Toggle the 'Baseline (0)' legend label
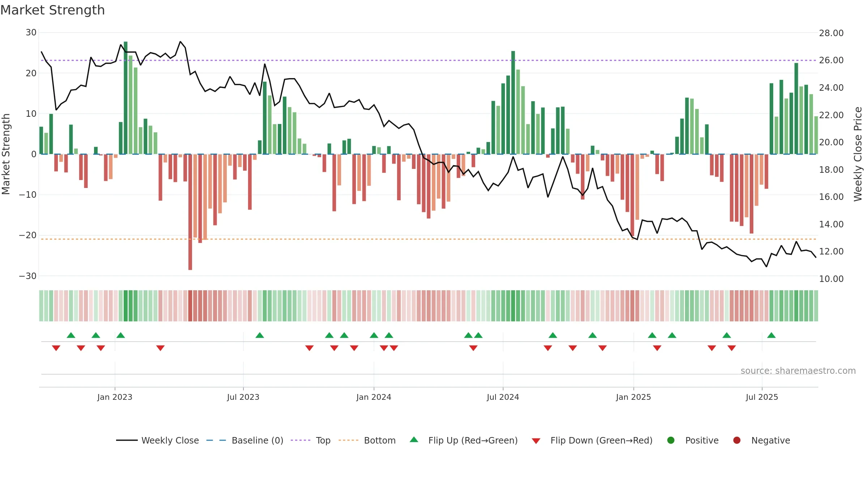This screenshot has height=488, width=868. (x=258, y=440)
